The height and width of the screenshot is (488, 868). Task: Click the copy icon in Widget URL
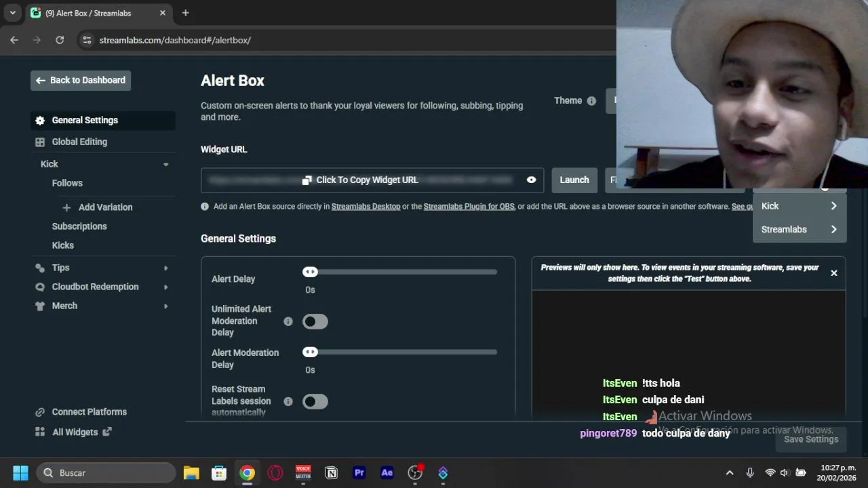(307, 180)
